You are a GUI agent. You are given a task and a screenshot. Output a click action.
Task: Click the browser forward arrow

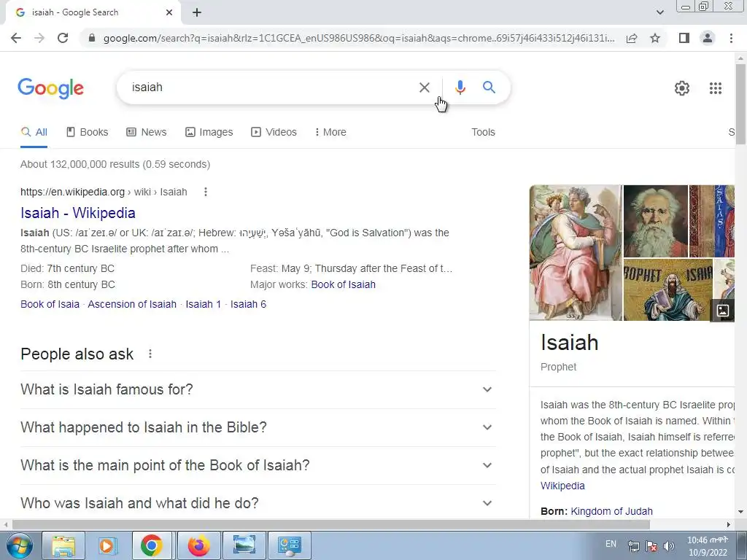[39, 38]
